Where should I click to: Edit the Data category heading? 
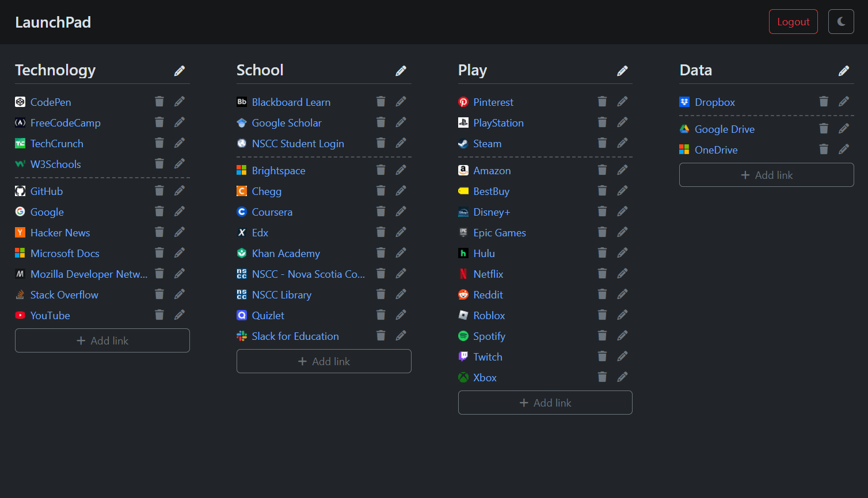click(844, 71)
